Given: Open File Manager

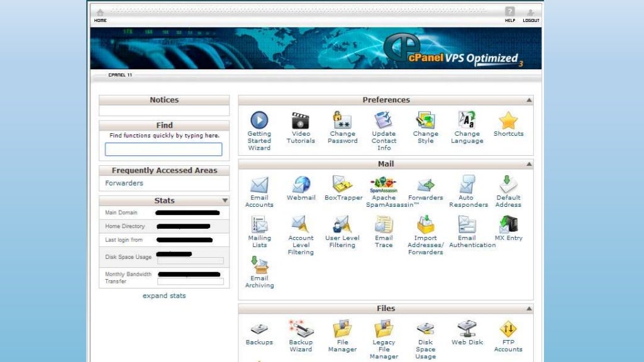Looking at the screenshot, I should point(342,336).
